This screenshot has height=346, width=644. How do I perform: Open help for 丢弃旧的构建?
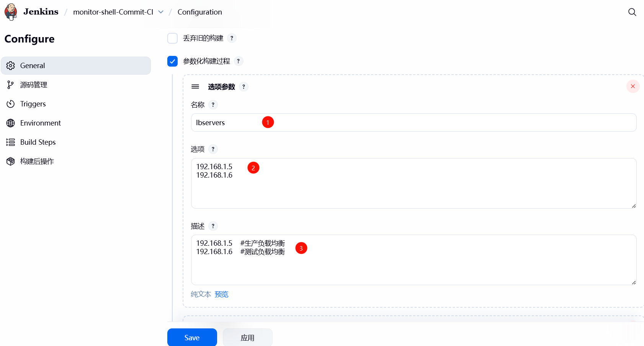pos(232,38)
